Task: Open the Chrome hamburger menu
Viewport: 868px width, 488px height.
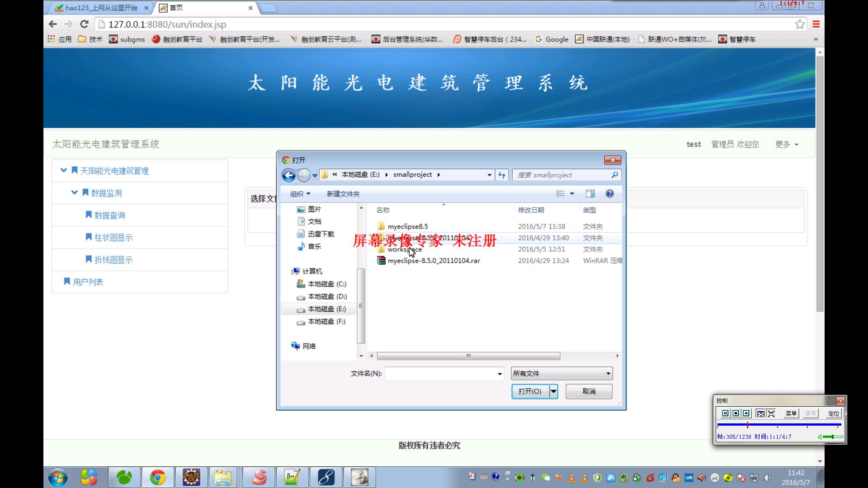Action: [816, 24]
